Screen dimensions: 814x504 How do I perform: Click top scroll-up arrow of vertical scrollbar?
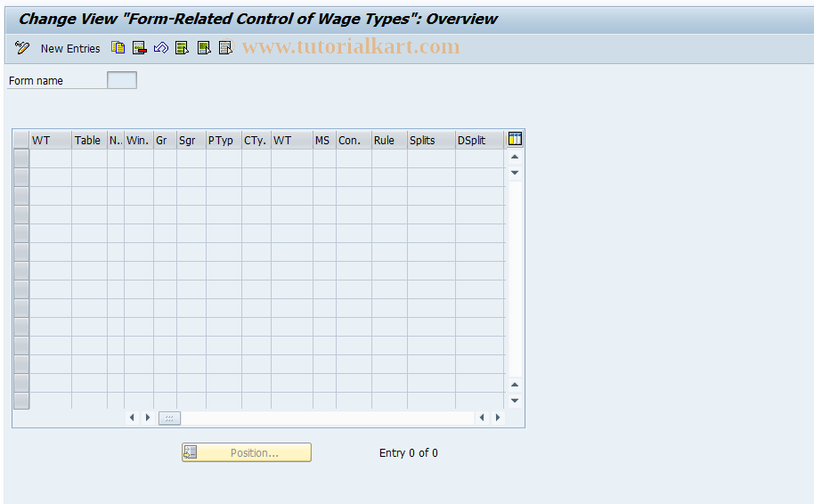point(515,157)
